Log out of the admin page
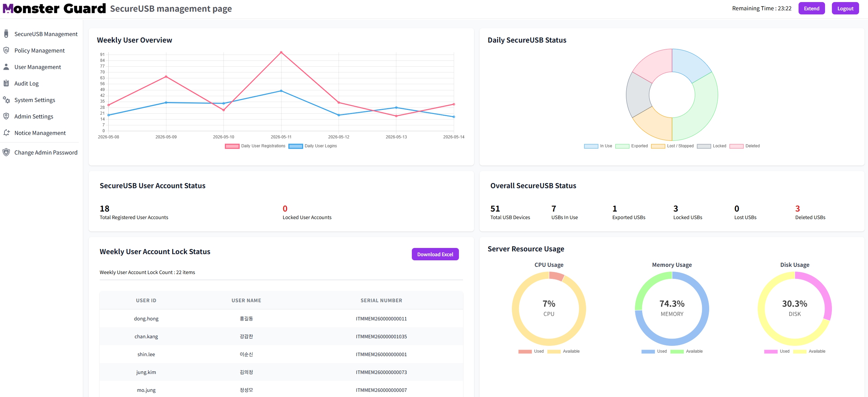Viewport: 868px width, 397px height. coord(845,8)
